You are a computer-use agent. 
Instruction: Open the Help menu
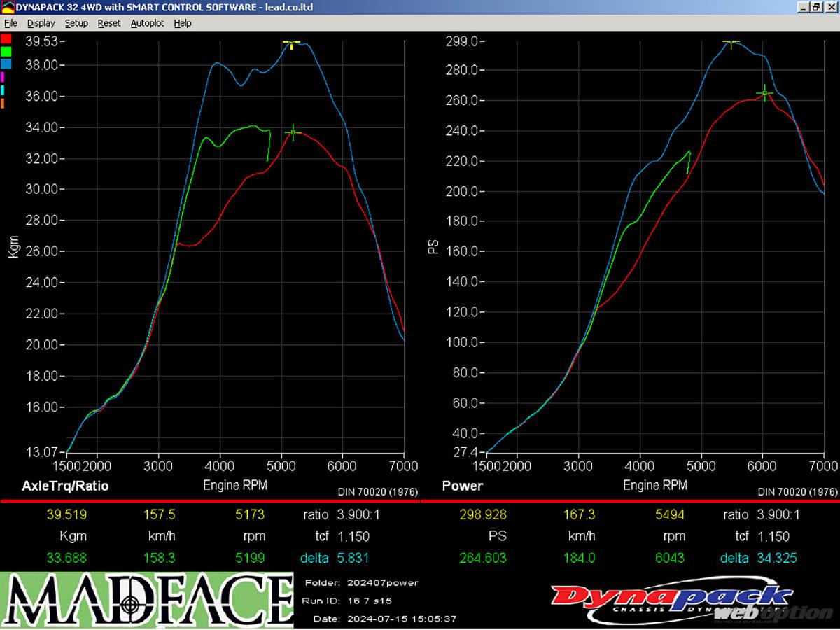tap(183, 23)
